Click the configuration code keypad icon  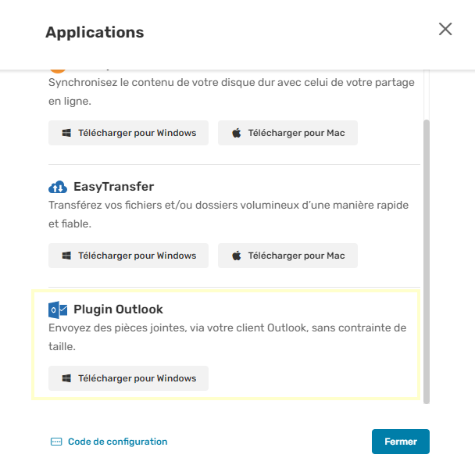pos(56,442)
